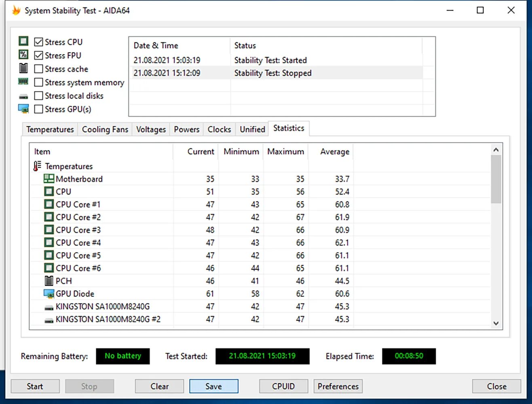The width and height of the screenshot is (532, 404).
Task: Click the statistics list scrollbar thumb
Action: pos(496,179)
